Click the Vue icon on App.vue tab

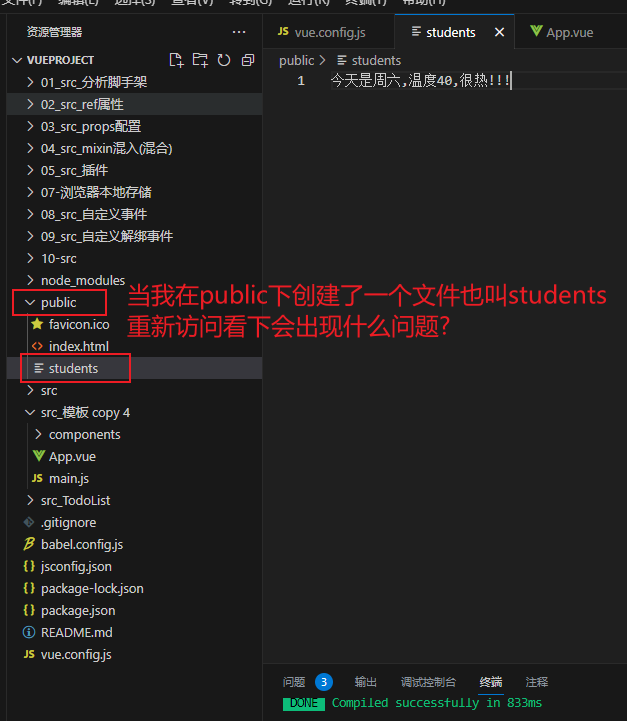pos(536,31)
